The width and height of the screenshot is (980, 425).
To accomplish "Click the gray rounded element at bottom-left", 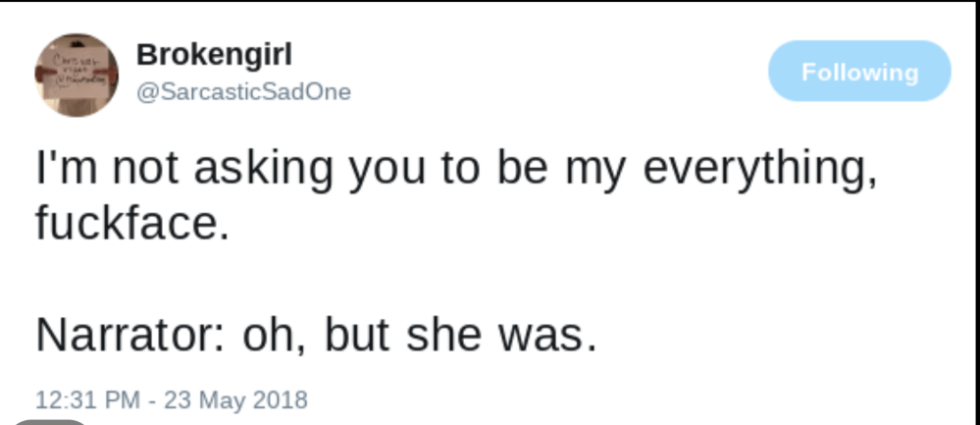I will [x=51, y=421].
